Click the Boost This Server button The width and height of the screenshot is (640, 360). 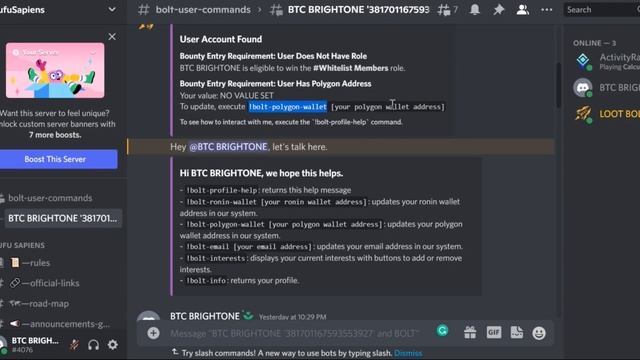click(55, 159)
